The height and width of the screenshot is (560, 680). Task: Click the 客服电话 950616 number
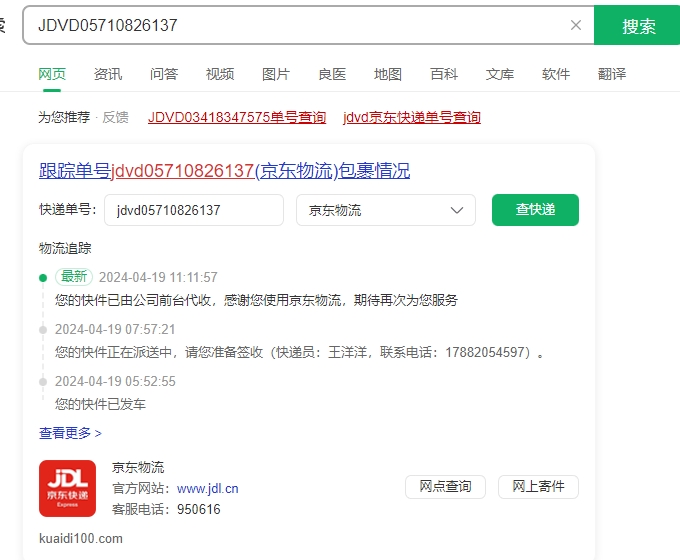pos(199,509)
